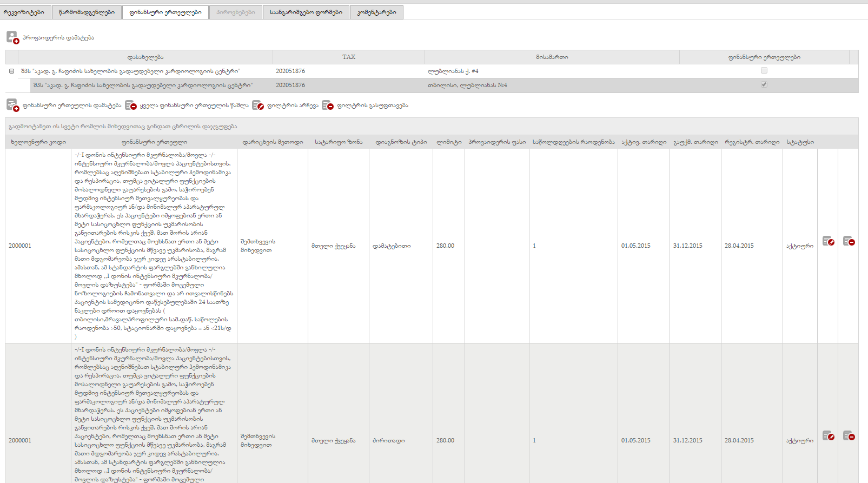Tick the unchecked checkbox in first provider row
This screenshot has width=868, height=483.
[x=764, y=70]
